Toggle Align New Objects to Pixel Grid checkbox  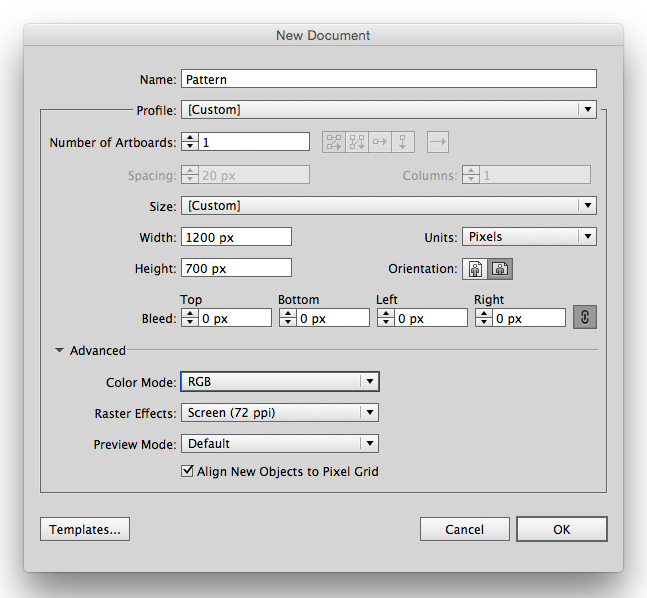[187, 471]
